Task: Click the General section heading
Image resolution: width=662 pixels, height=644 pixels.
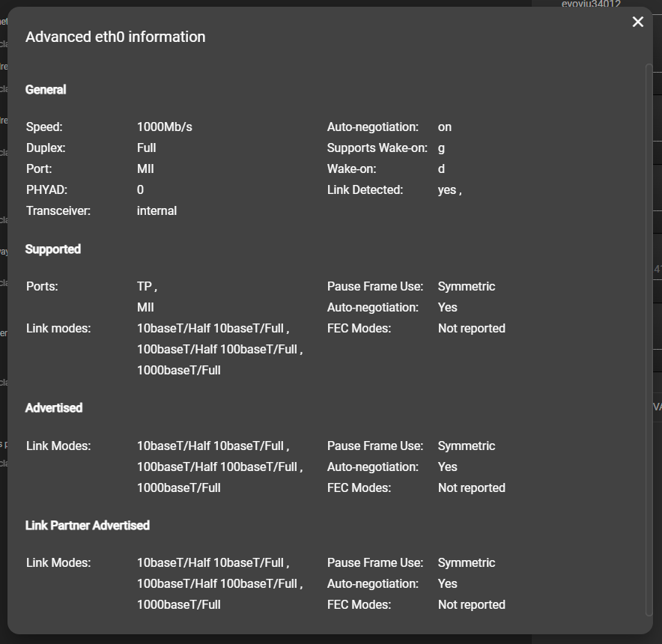Action: click(45, 89)
